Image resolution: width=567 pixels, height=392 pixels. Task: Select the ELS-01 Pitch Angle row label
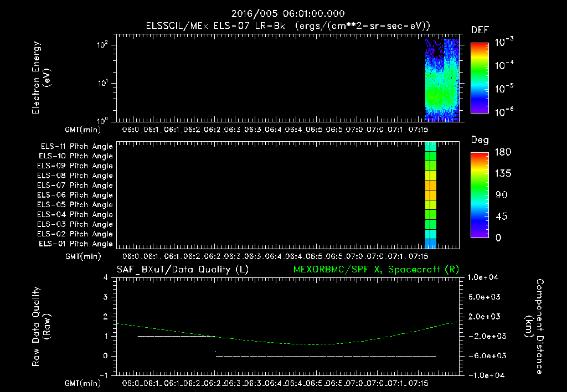coord(76,244)
